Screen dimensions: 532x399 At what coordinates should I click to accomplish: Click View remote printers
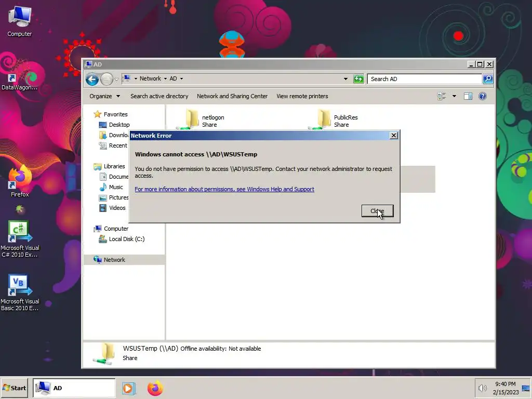(x=302, y=96)
